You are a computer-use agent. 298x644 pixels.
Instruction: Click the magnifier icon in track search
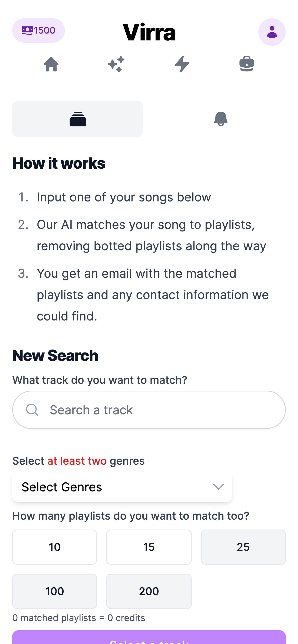point(32,410)
